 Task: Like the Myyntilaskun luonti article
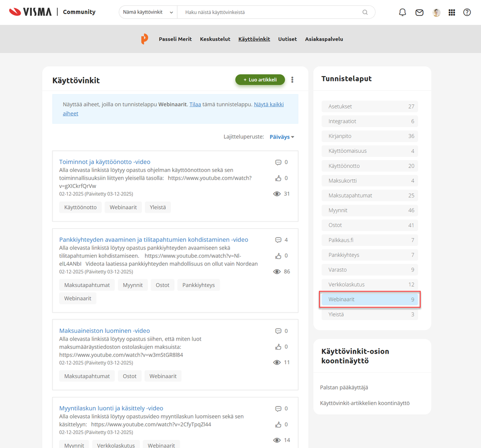pyautogui.click(x=278, y=425)
